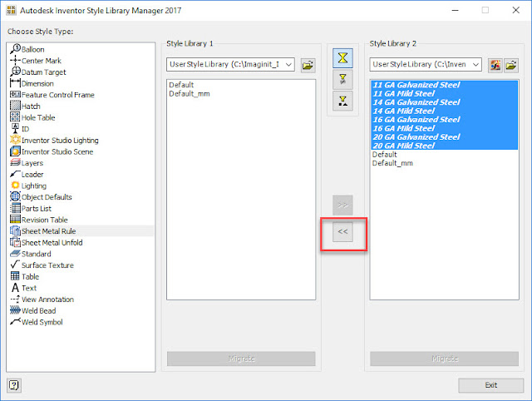Select the Standard style type
This screenshot has height=401, width=532.
(x=31, y=254)
